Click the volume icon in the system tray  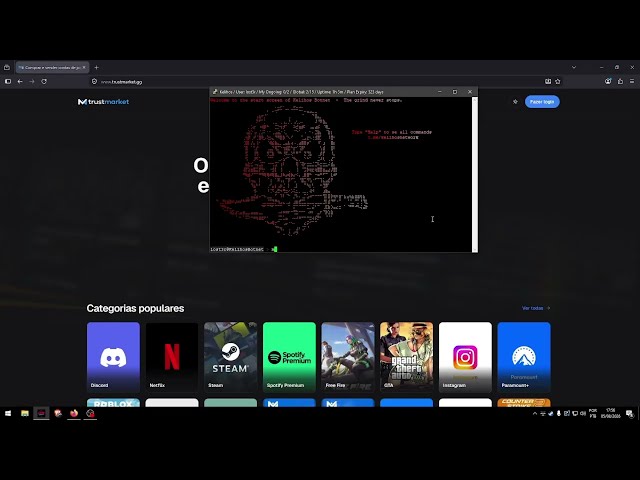[x=583, y=413]
